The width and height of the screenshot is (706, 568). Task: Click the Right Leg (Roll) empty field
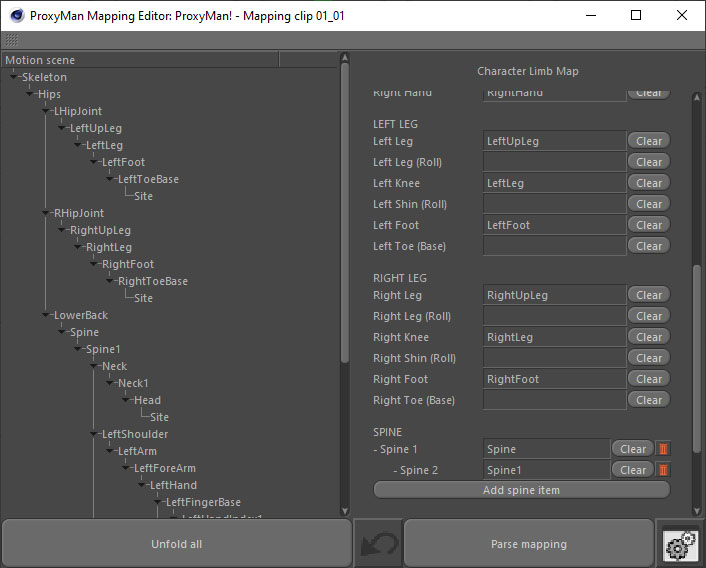pos(553,316)
